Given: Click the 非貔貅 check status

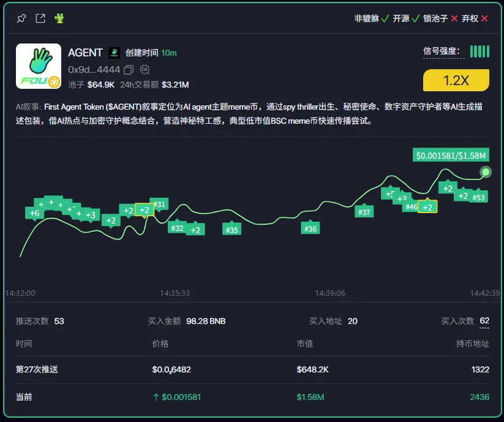Looking at the screenshot, I should pyautogui.click(x=372, y=18).
